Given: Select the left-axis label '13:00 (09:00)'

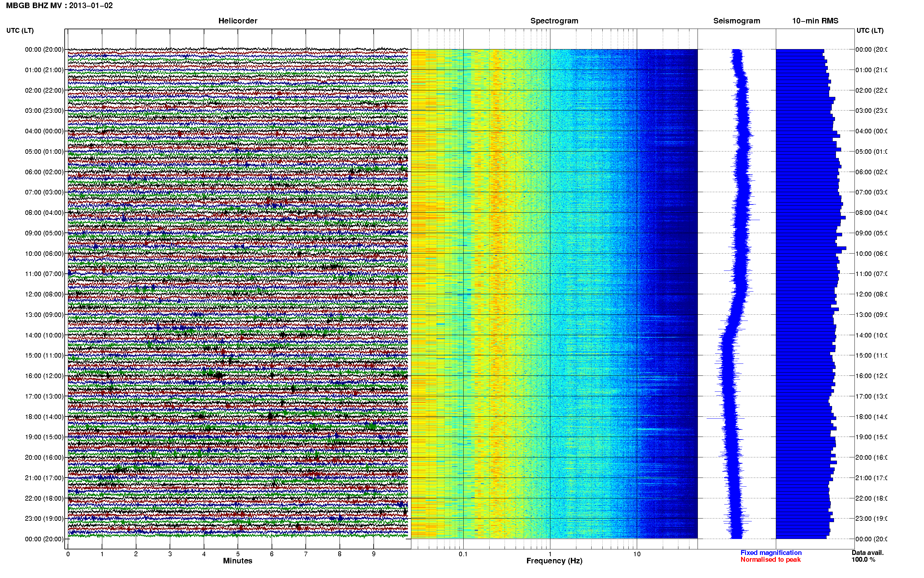Looking at the screenshot, I should [x=44, y=315].
